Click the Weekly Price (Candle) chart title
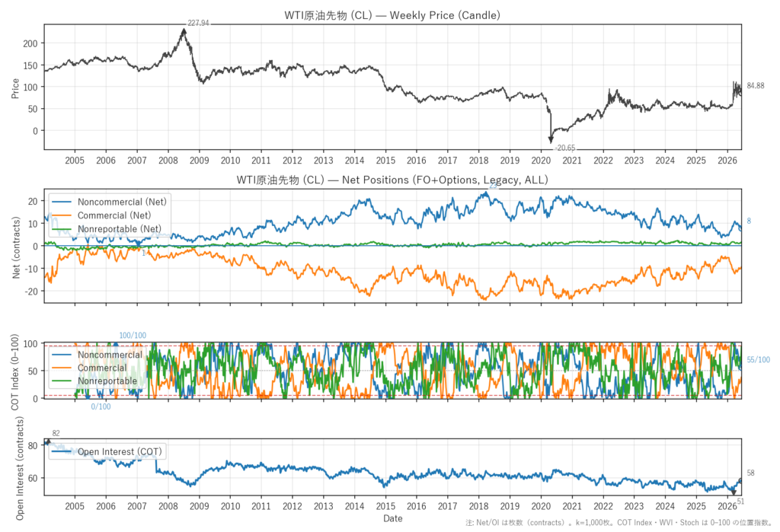Viewport: 780px width, 532px height. tap(392, 15)
